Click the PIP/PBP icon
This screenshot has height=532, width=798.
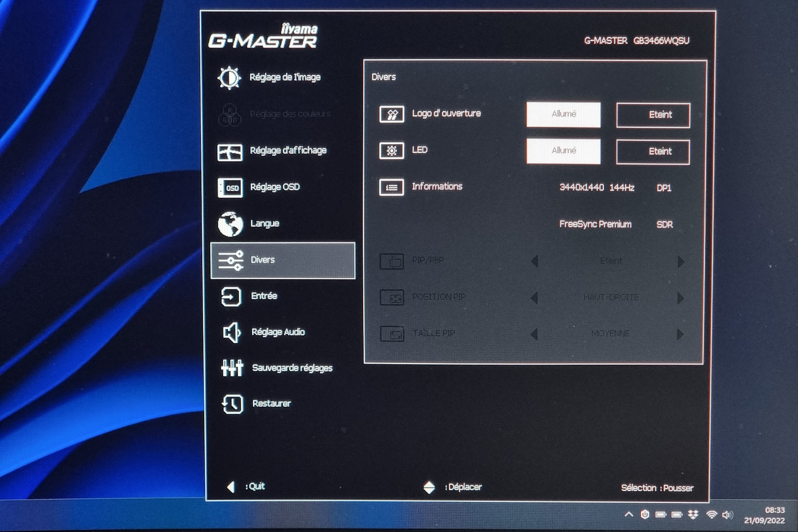click(x=391, y=262)
